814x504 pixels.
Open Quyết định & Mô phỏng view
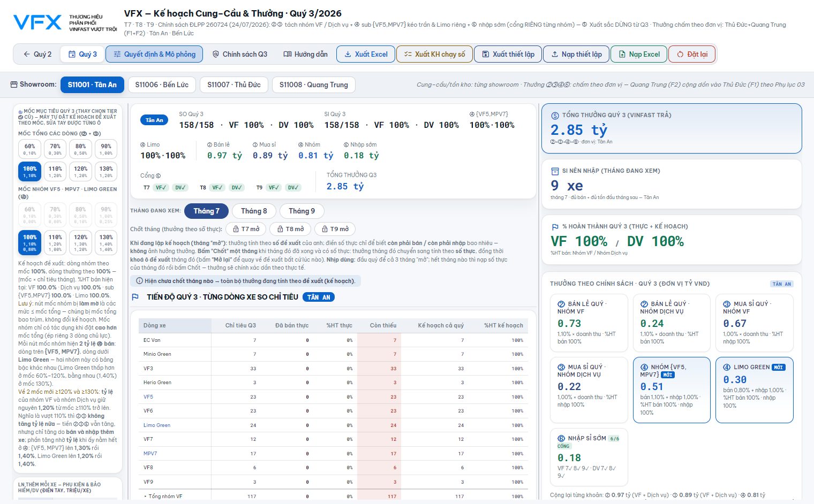point(154,54)
